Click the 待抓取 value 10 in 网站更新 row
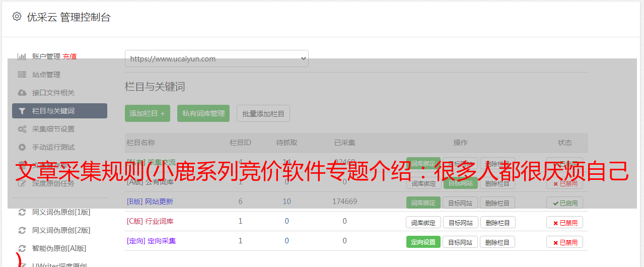 pyautogui.click(x=287, y=202)
